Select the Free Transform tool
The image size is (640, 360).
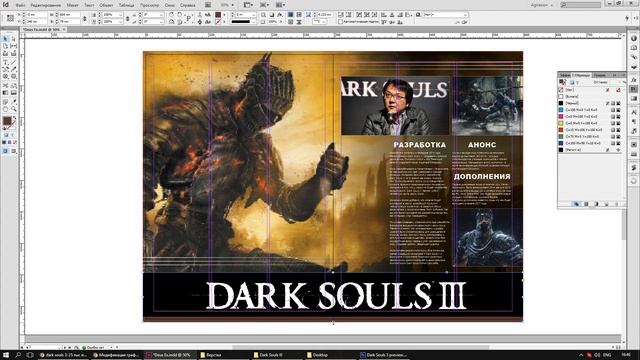(13, 86)
